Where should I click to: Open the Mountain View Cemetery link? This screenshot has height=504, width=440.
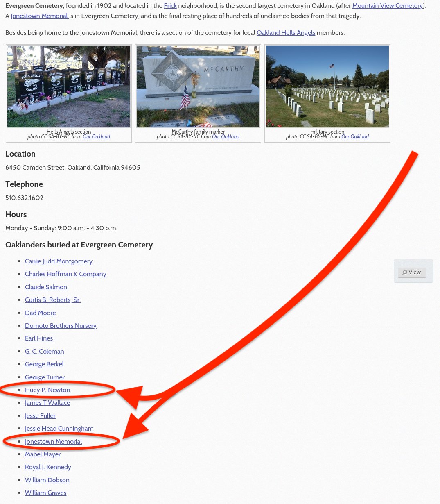click(x=388, y=6)
